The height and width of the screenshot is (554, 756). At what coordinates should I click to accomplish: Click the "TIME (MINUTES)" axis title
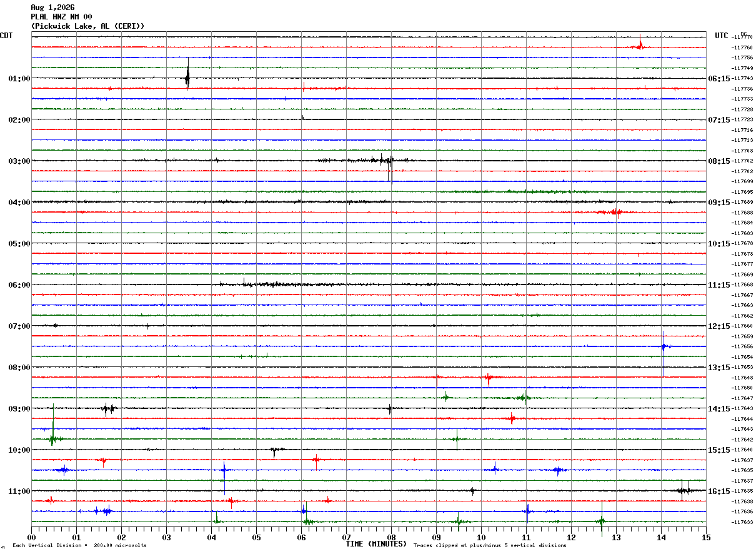376,544
